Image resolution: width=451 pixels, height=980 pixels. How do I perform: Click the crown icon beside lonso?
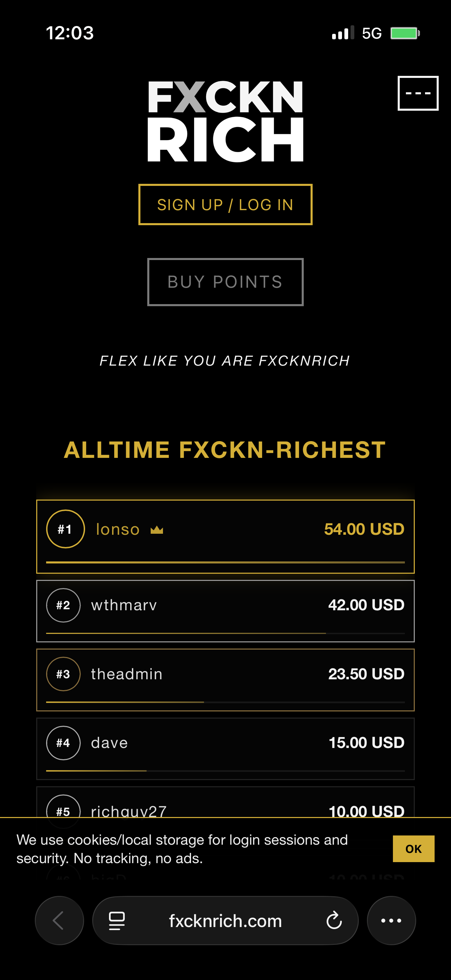pos(157,529)
